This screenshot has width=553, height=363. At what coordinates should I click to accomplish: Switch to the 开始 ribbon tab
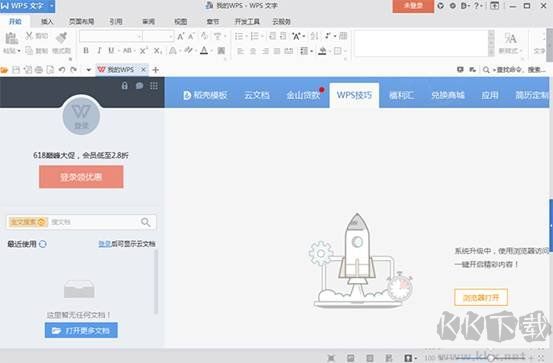click(15, 22)
